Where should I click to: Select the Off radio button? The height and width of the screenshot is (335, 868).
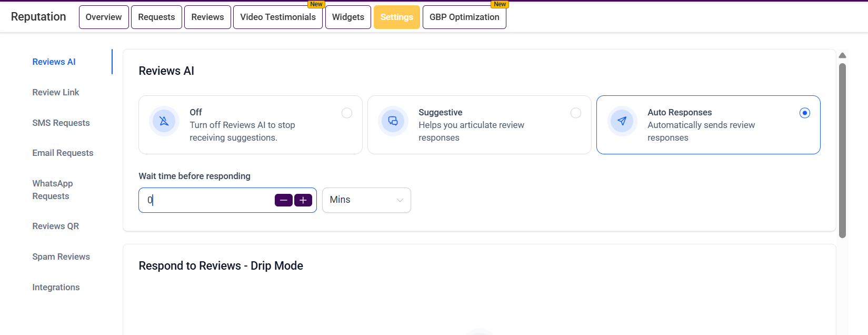(347, 113)
